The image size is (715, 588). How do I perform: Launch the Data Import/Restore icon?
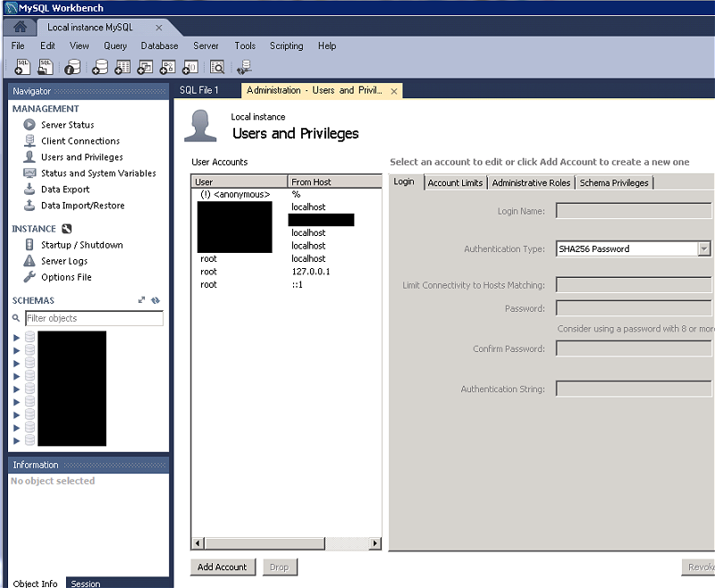point(29,206)
